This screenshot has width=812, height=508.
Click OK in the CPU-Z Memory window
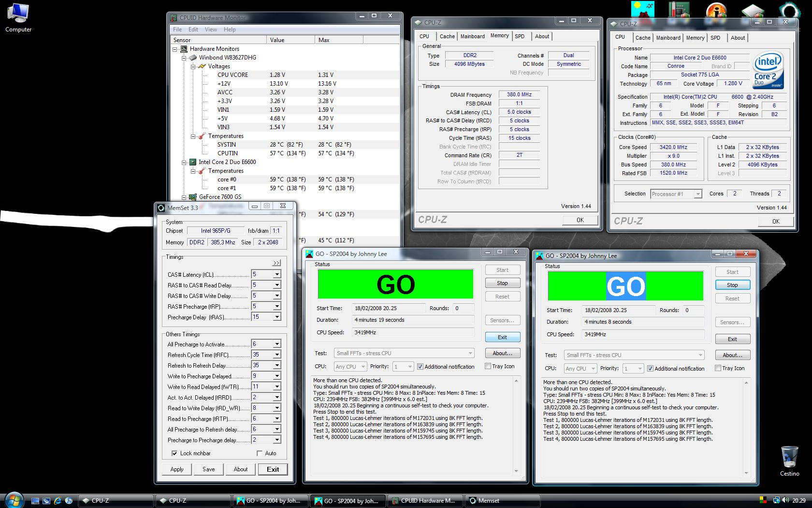[x=580, y=220]
